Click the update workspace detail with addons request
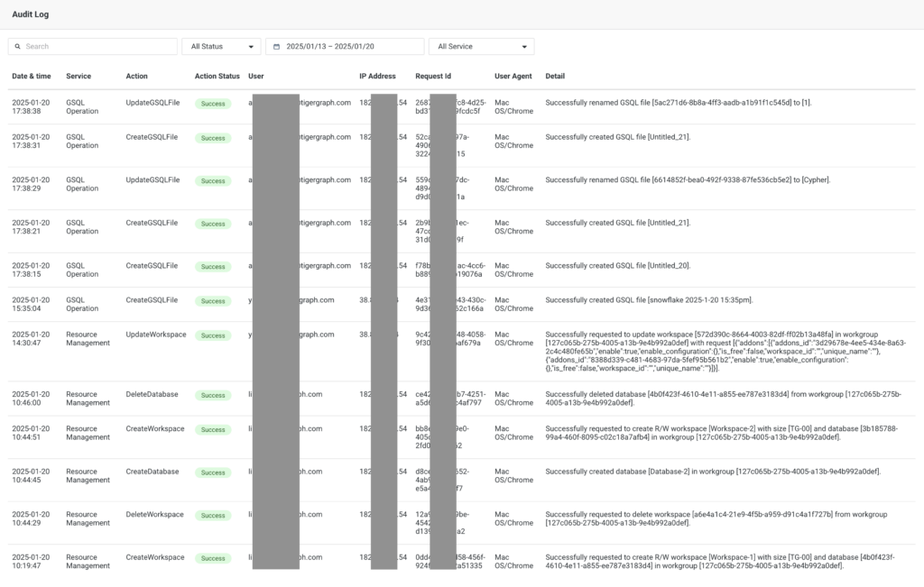 726,352
